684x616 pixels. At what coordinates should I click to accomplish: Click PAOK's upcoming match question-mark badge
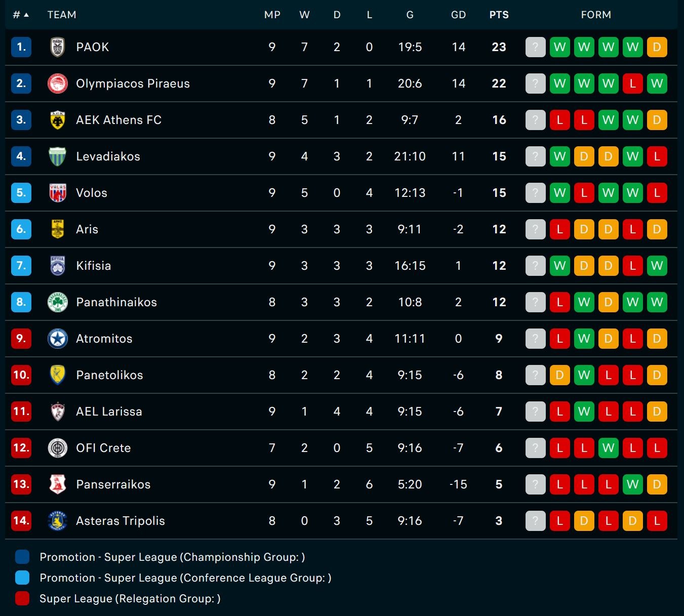[535, 47]
